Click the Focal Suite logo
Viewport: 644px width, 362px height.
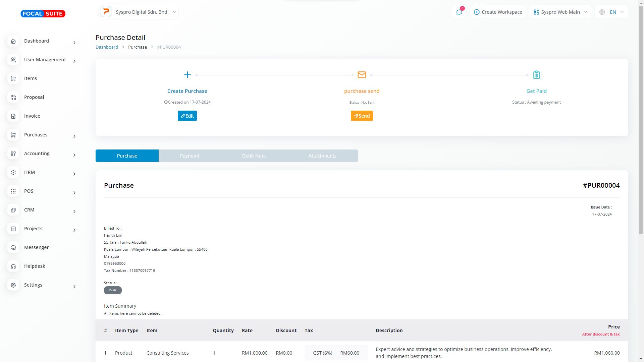pyautogui.click(x=43, y=14)
